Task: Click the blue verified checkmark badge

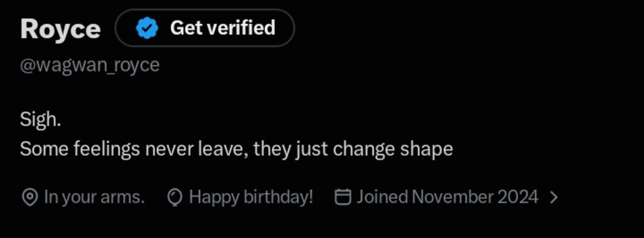Action: (146, 28)
